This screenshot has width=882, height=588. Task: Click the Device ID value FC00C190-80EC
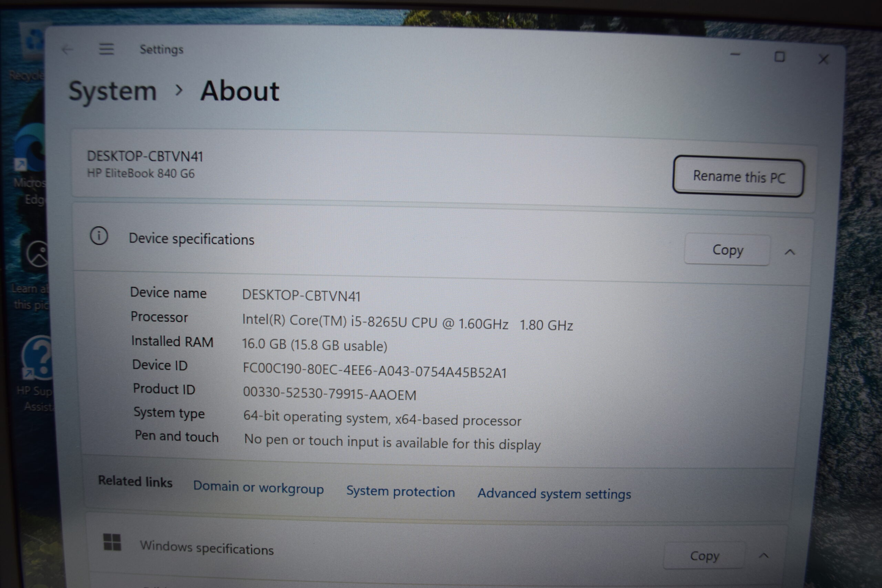374,371
